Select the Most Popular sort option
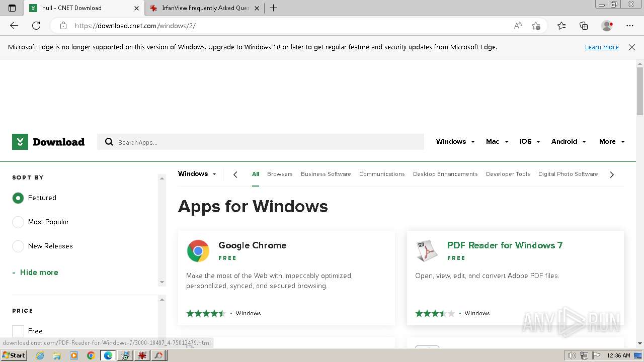The image size is (644, 362). click(18, 222)
